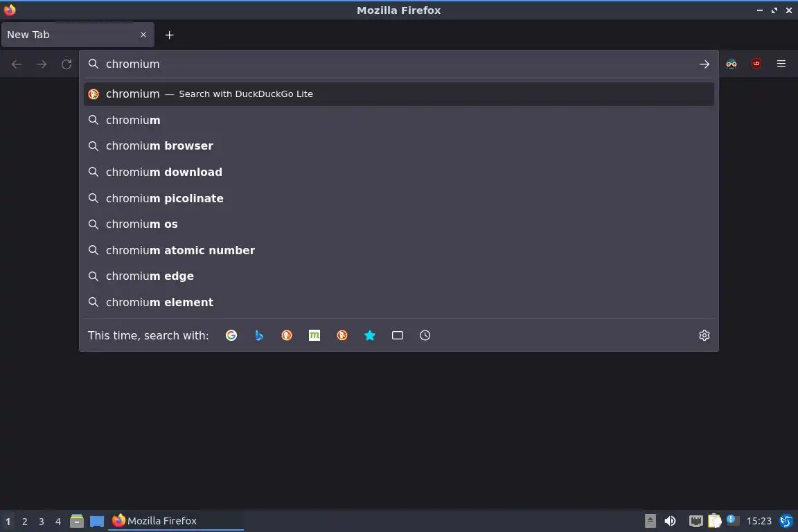798x532 pixels.
Task: Select the chromium element suggestion
Action: 399,303
